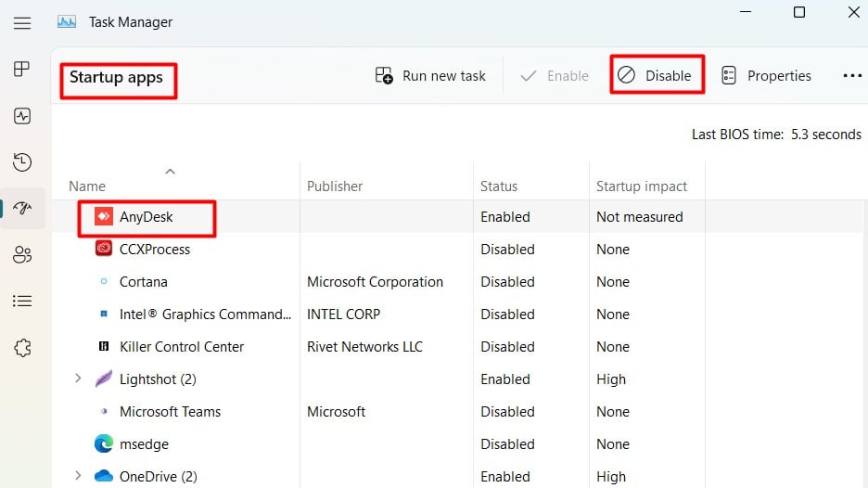868x488 pixels.
Task: Click the Microsoft Teams icon
Action: tap(104, 411)
